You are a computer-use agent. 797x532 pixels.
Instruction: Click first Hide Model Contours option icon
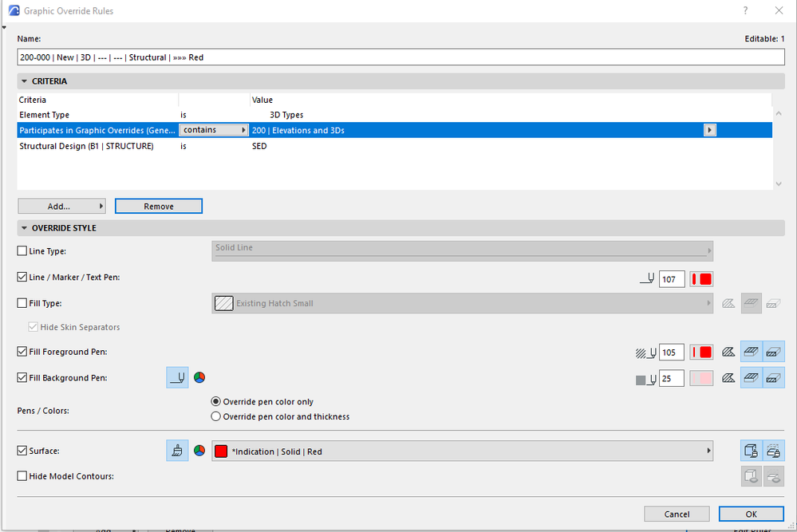pos(752,477)
